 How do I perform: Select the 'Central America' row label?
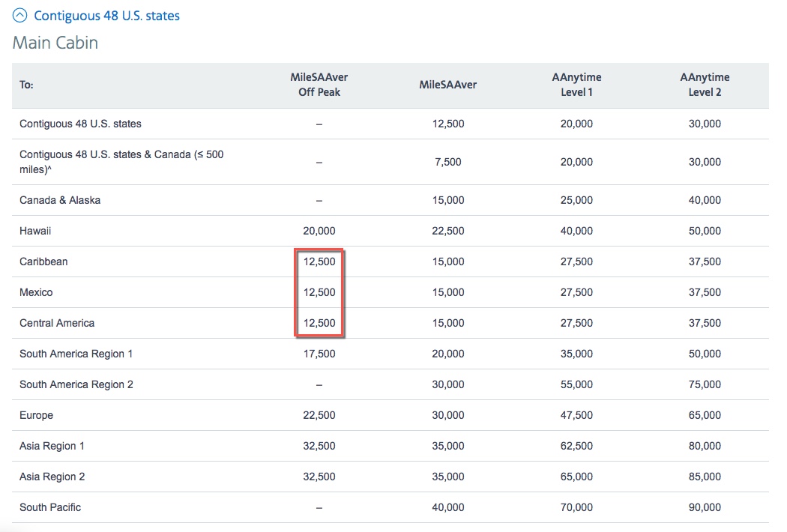point(57,323)
